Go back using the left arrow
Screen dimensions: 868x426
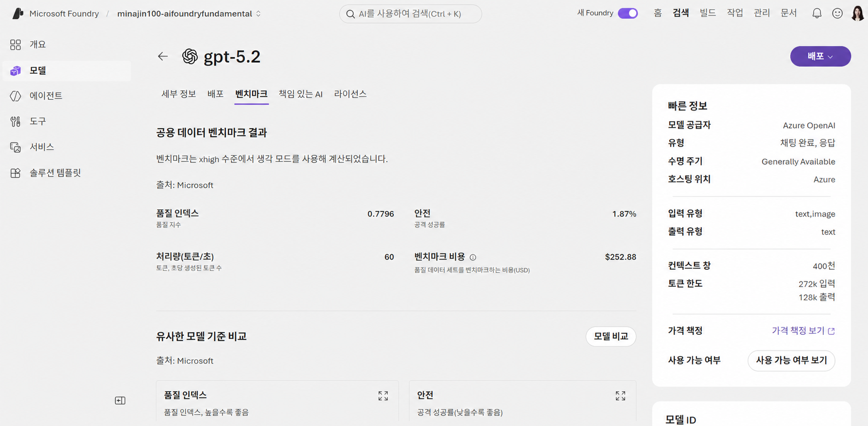163,56
